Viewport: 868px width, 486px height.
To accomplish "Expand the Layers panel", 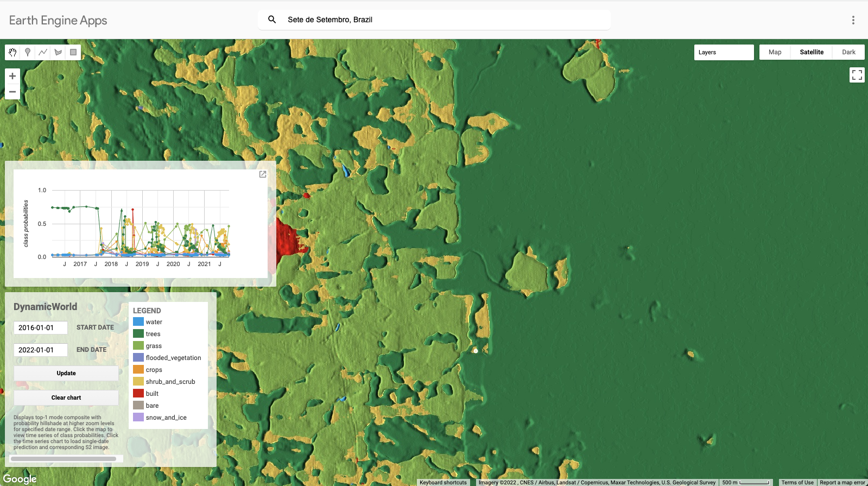I will point(724,52).
